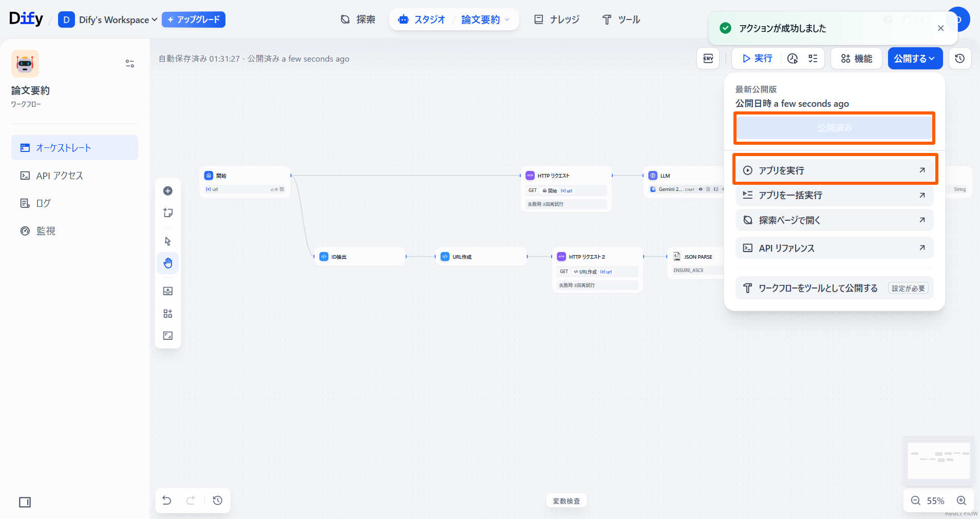
Task: Add a note with the sticky-note icon
Action: point(168,213)
